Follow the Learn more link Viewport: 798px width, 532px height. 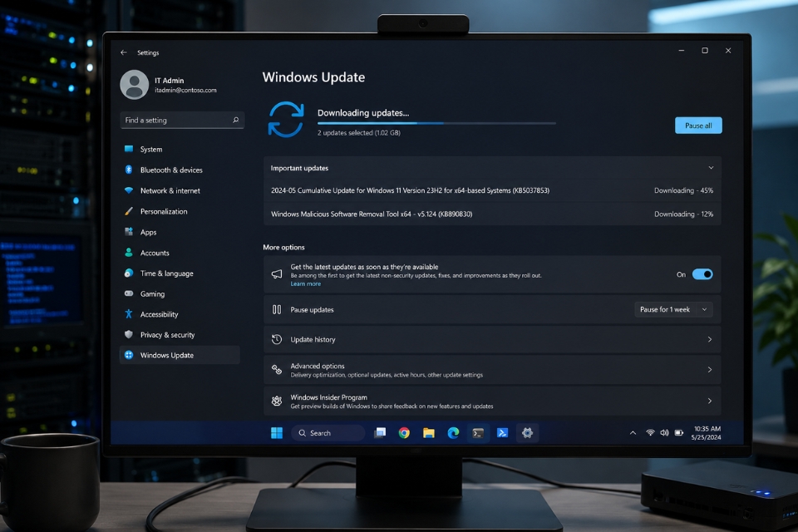[305, 284]
